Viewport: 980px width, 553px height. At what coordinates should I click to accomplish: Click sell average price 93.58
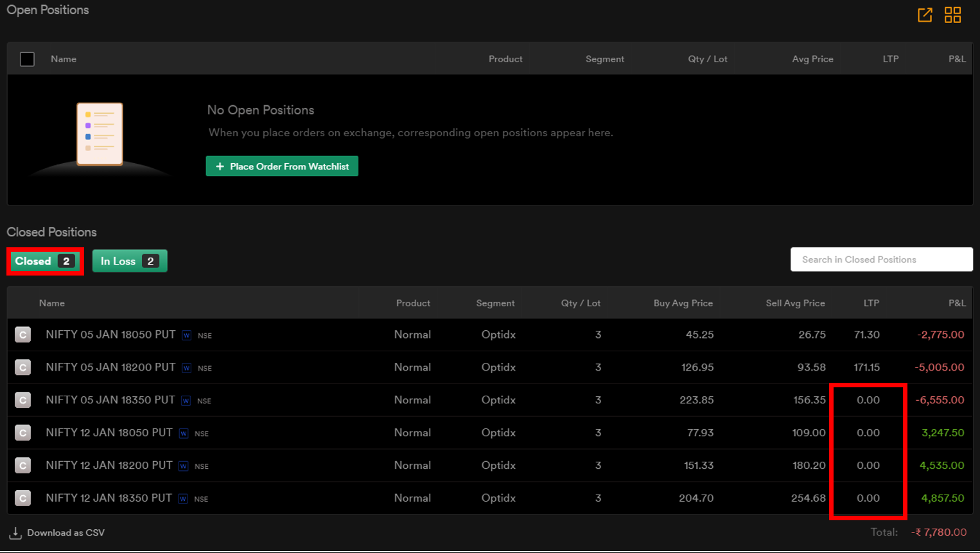coord(812,367)
